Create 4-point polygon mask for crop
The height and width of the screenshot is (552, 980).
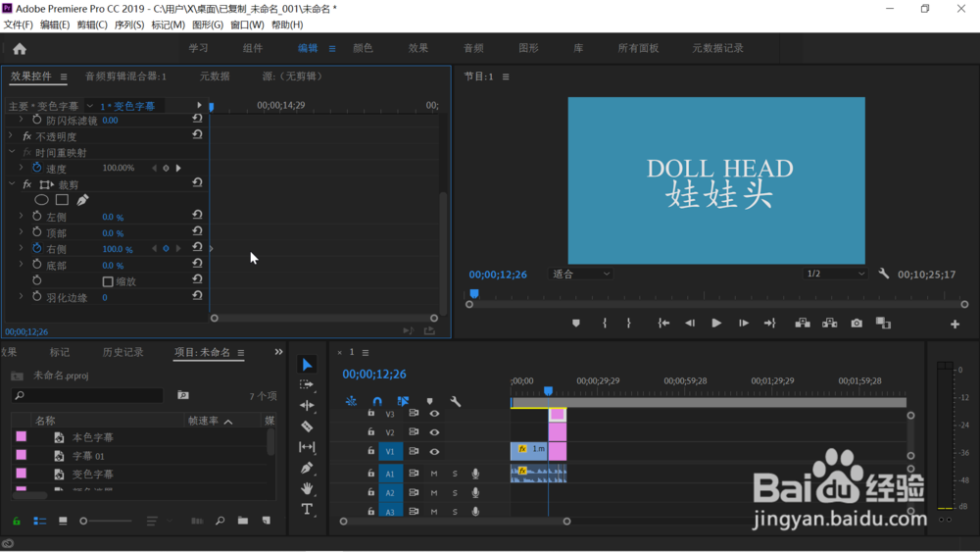pos(62,200)
